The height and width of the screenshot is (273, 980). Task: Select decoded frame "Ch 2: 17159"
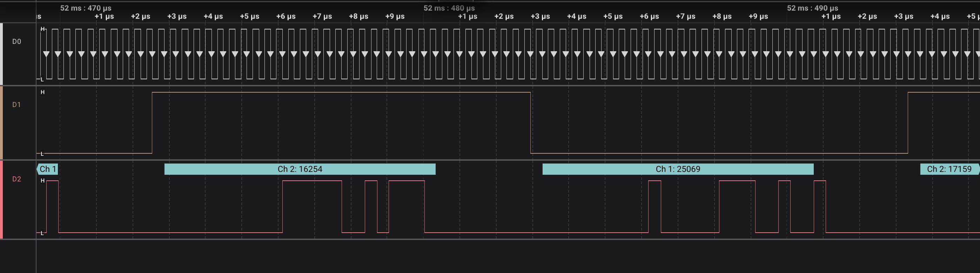(949, 169)
